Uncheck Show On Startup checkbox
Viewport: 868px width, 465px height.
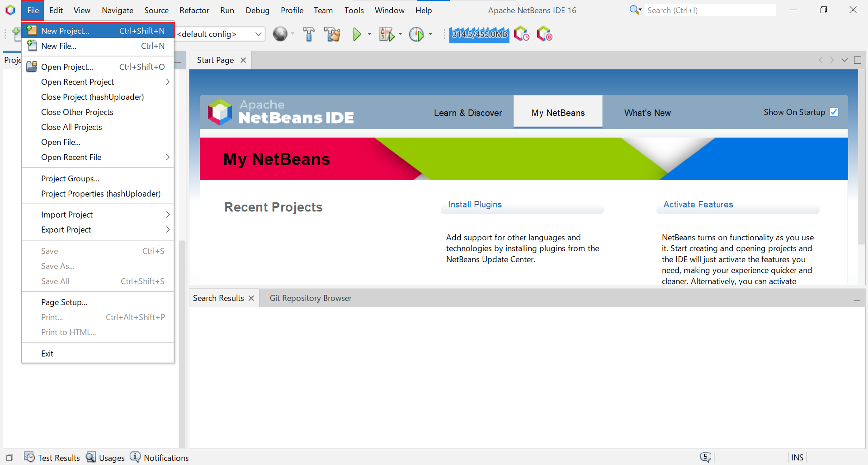pos(834,112)
